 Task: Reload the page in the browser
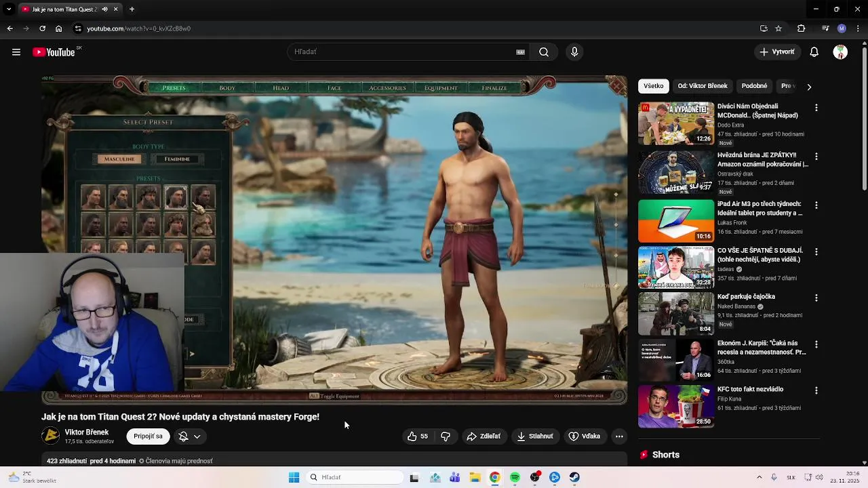(x=42, y=28)
